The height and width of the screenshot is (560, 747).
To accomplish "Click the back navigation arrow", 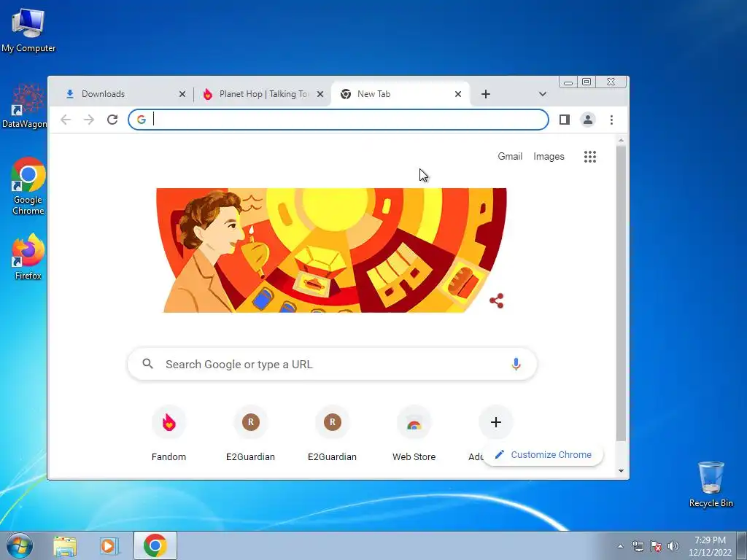I will [66, 120].
